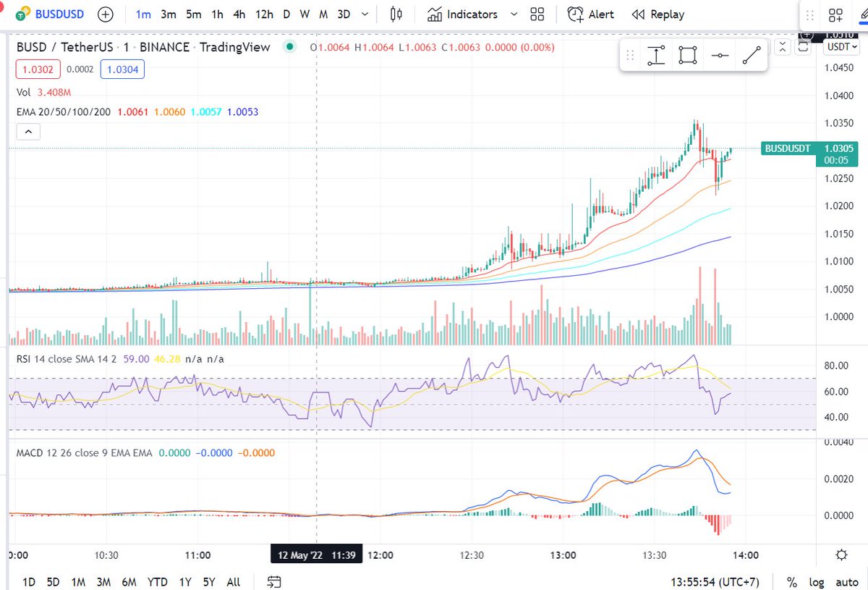Click the maximize pane bracket icon

tap(803, 47)
